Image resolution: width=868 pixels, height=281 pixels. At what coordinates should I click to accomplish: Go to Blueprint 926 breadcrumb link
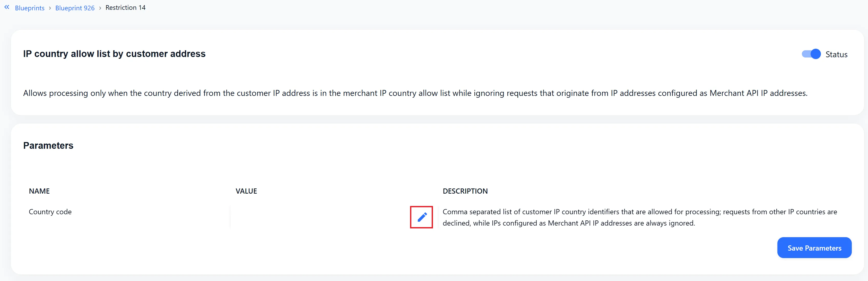[x=75, y=8]
